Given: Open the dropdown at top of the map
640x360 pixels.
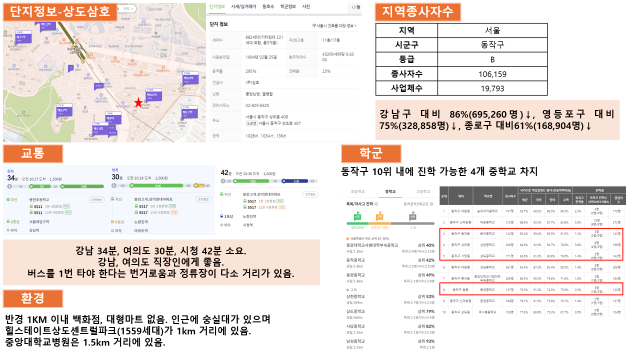Looking at the screenshot, I should click(x=129, y=9).
